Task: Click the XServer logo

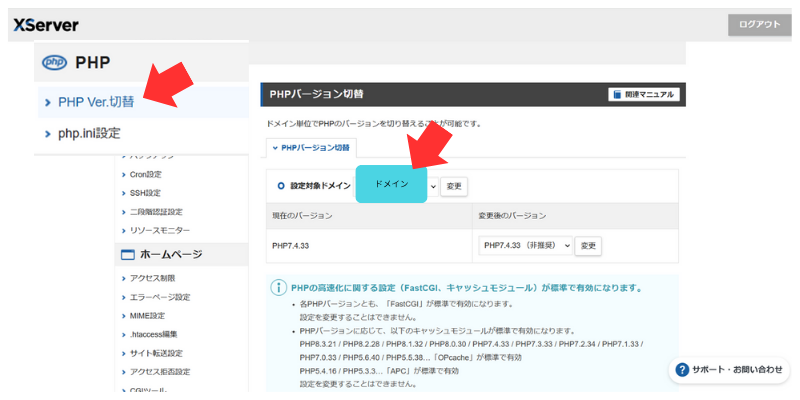Action: [46, 25]
